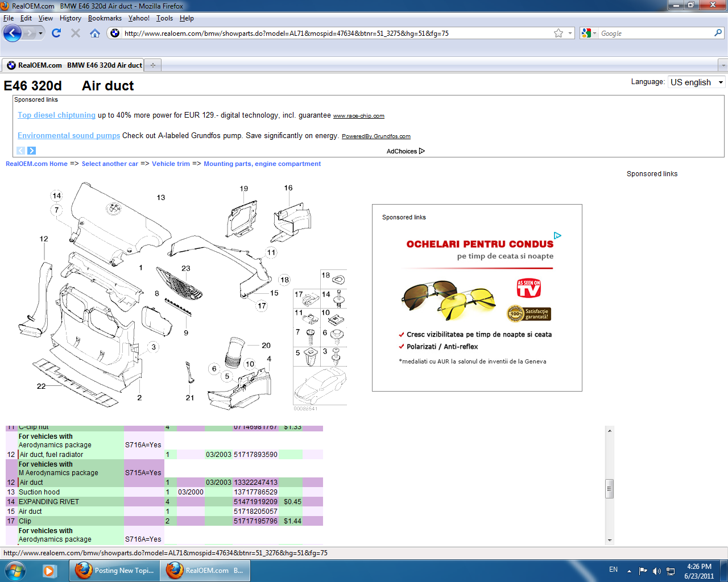The image size is (728, 582).
Task: Switch to RealOEM.com Firefox taskbar button
Action: (x=205, y=570)
